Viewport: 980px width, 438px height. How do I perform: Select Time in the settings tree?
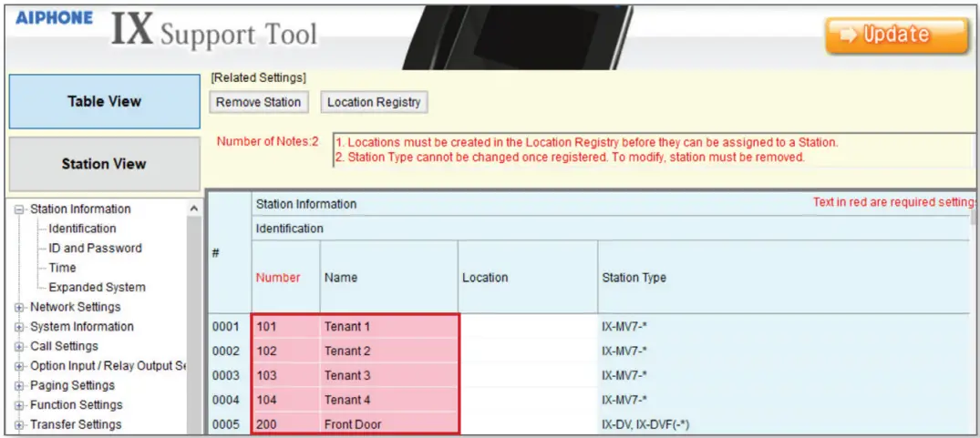pos(62,268)
